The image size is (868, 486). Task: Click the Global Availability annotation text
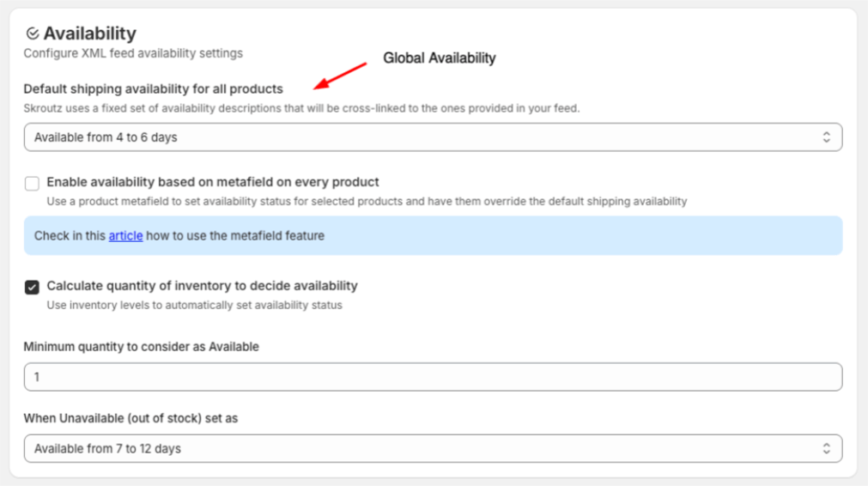[440, 58]
